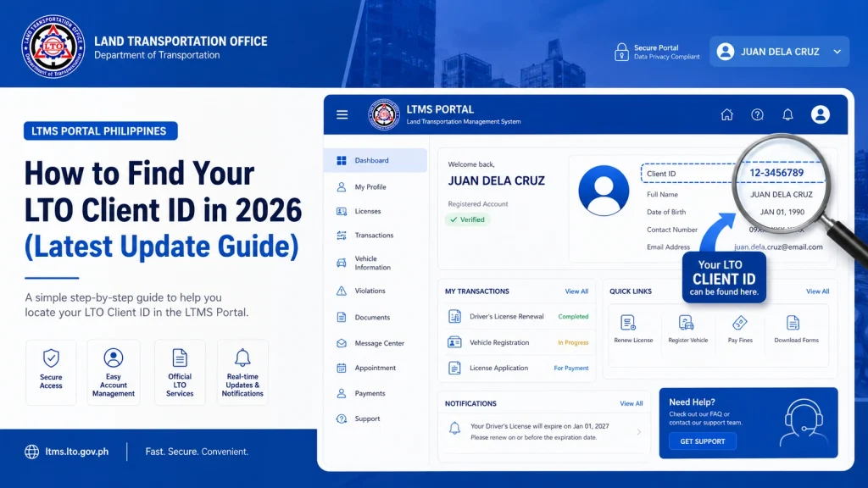Click the Land Transportation Office seal logo
The image size is (868, 488).
pos(53,47)
